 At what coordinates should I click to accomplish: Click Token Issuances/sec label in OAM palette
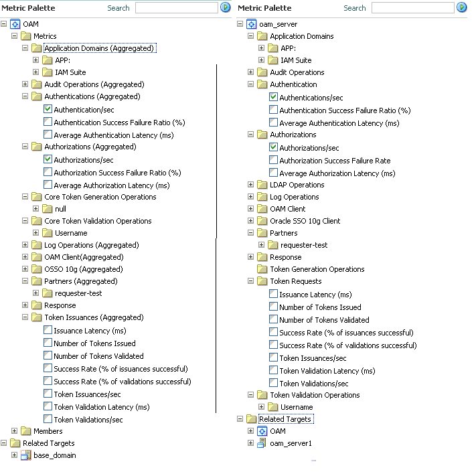(x=87, y=394)
